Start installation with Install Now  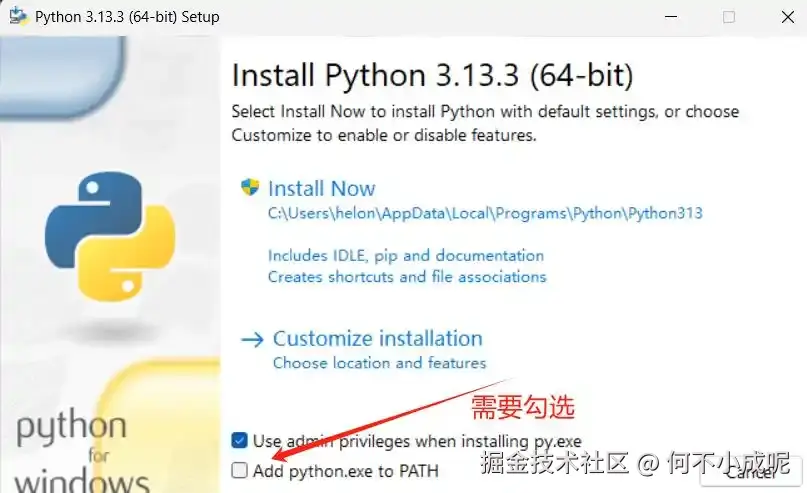pyautogui.click(x=322, y=188)
